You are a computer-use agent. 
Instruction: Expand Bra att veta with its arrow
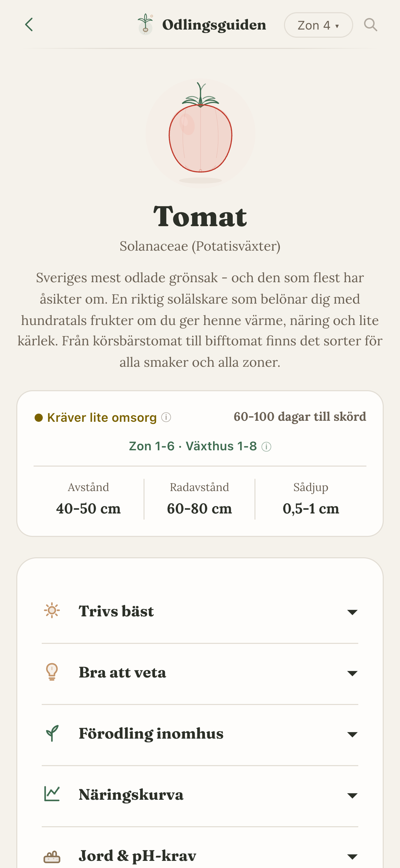click(x=353, y=673)
